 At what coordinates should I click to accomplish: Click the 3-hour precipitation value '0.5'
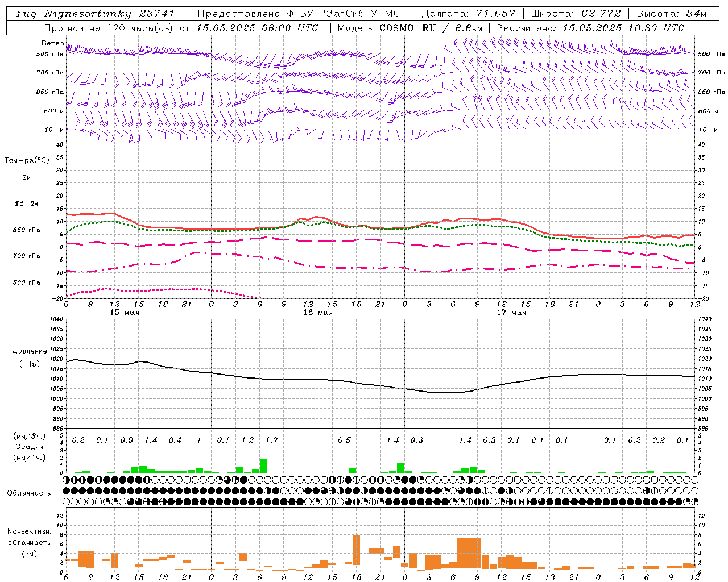point(344,440)
